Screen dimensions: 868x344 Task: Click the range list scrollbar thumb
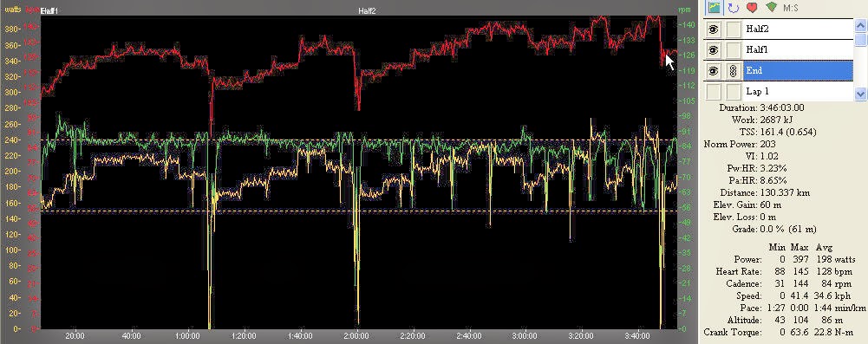coord(860,39)
